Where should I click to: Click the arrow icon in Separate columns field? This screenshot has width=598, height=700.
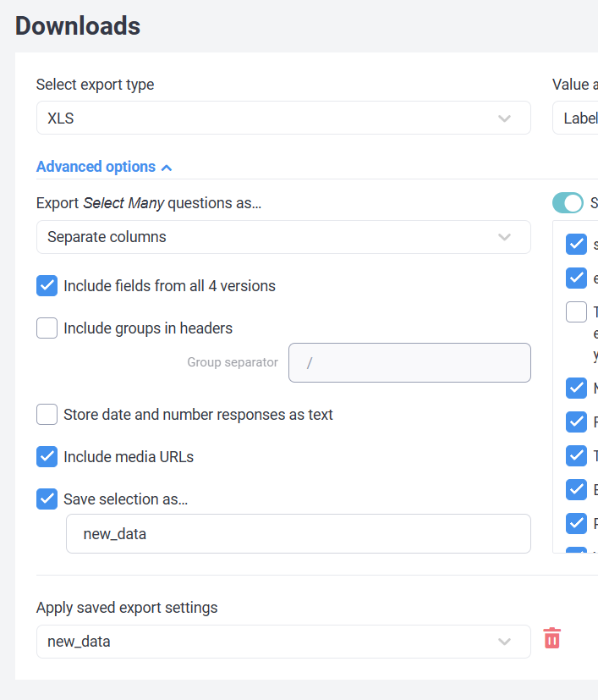(505, 237)
